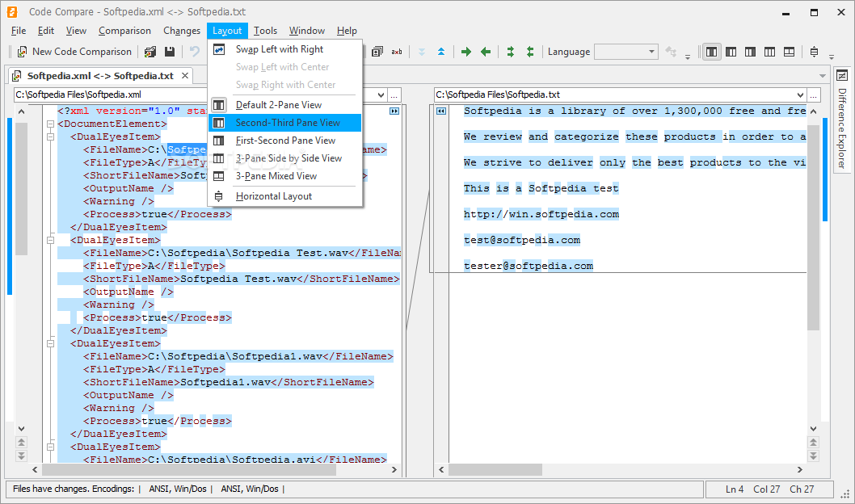Choose 3-Pane Mixed View menu item
This screenshot has height=504, width=855.
pos(285,176)
